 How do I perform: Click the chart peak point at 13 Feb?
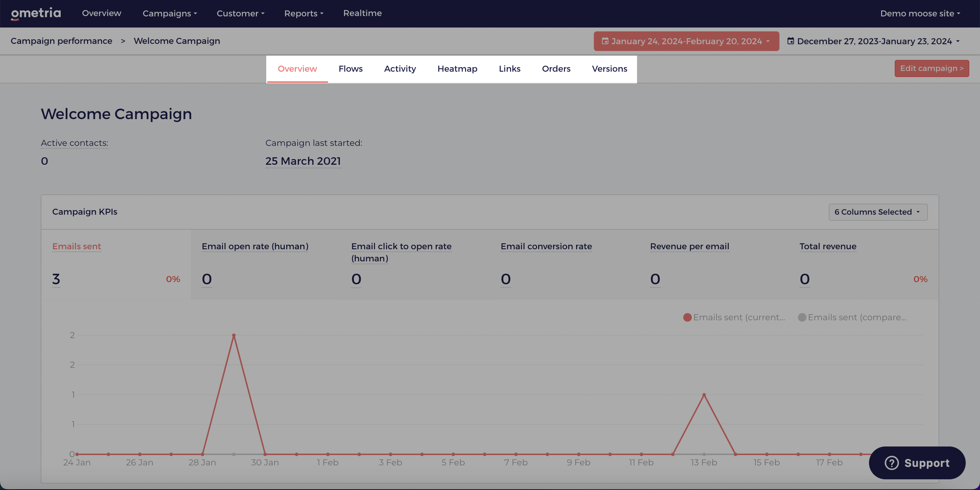click(704, 395)
